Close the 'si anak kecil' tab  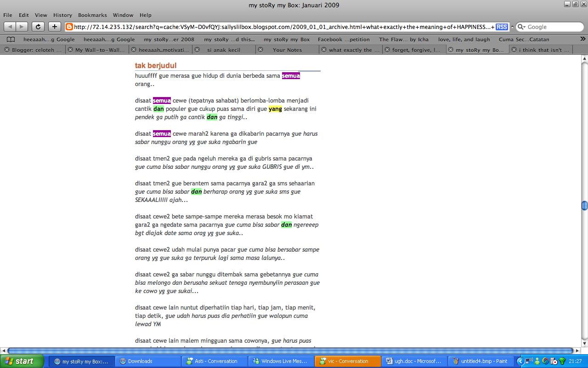[197, 50]
